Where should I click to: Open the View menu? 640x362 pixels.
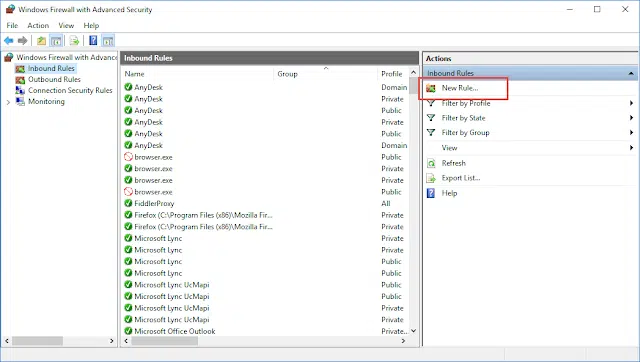click(x=66, y=25)
